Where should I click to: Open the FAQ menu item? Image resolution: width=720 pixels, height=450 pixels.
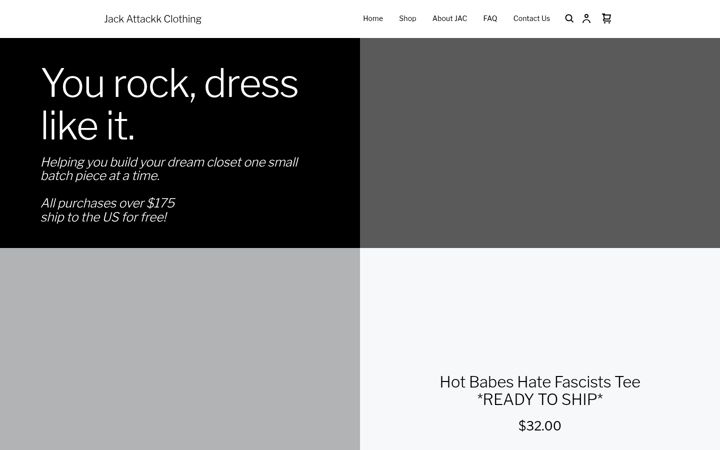pos(490,18)
